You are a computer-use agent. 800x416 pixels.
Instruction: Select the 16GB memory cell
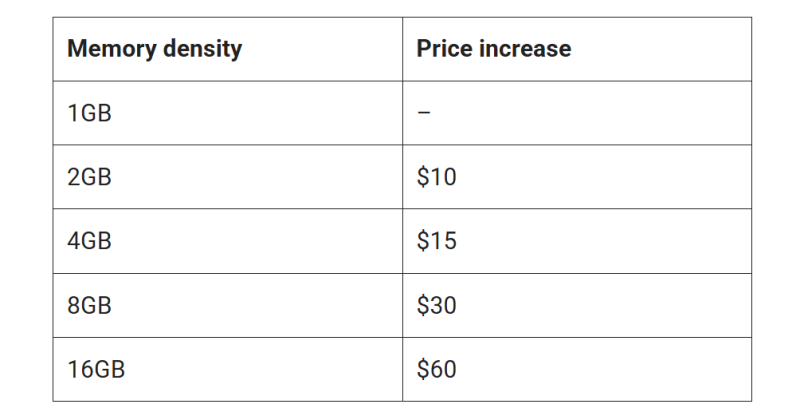click(x=96, y=369)
